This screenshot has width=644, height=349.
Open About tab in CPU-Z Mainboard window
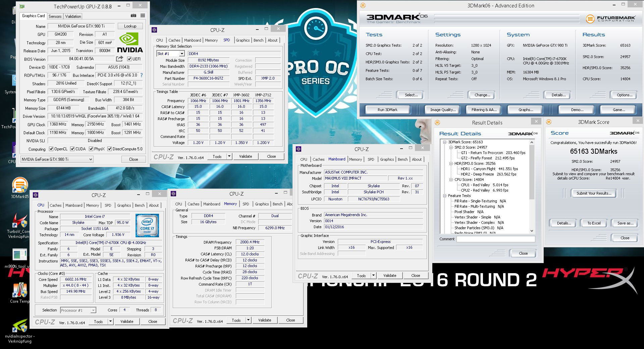pos(417,159)
